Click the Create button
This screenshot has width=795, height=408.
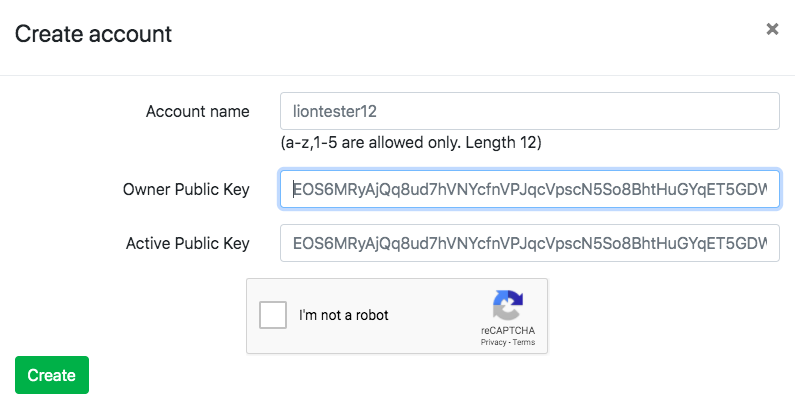click(52, 375)
